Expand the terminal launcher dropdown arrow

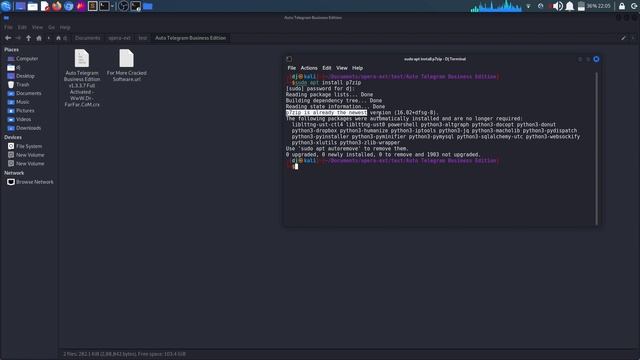point(113,6)
